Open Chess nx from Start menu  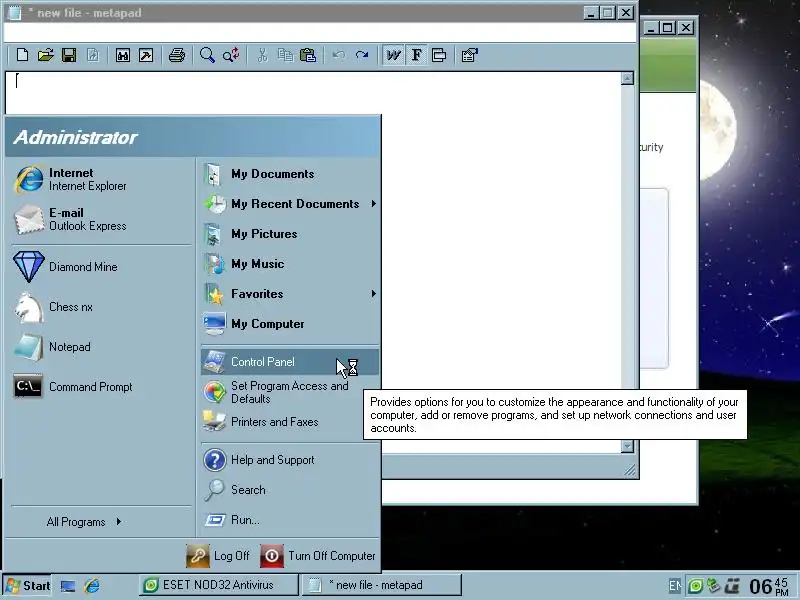point(101,307)
